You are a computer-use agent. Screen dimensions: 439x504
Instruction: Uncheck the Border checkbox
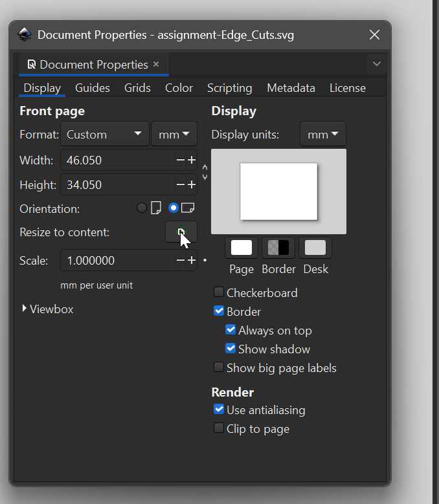tap(219, 311)
